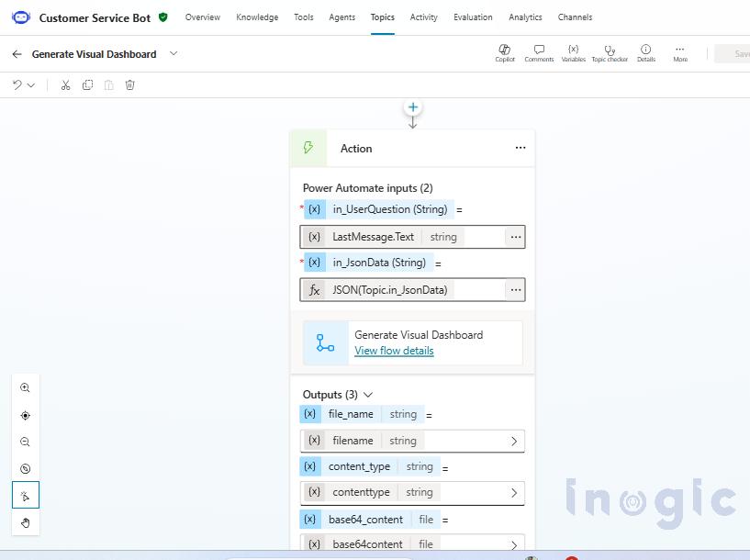Switch to the Knowledge tab
This screenshot has width=750, height=560.
[x=257, y=17]
